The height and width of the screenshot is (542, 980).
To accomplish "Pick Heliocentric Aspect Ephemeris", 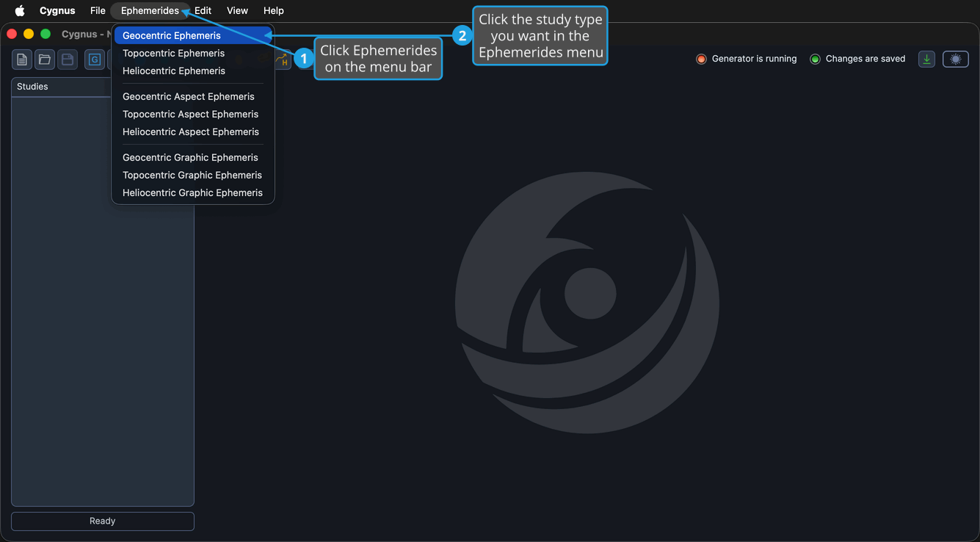I will [x=192, y=131].
